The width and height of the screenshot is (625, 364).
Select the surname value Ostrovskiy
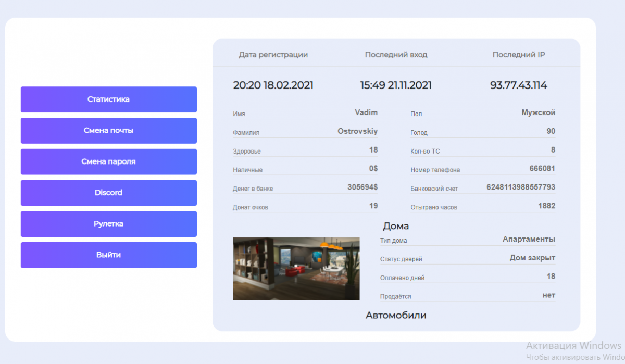pos(357,131)
